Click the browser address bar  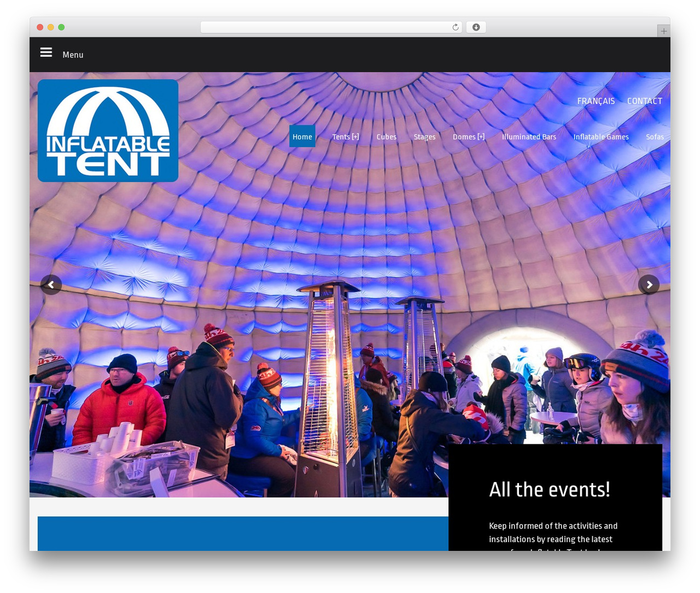click(331, 27)
